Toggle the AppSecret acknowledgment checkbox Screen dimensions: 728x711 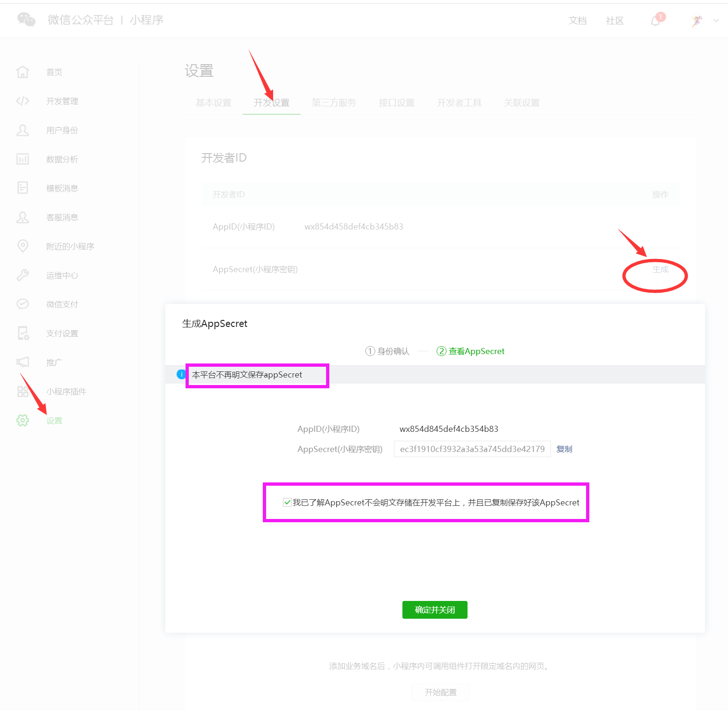[287, 503]
